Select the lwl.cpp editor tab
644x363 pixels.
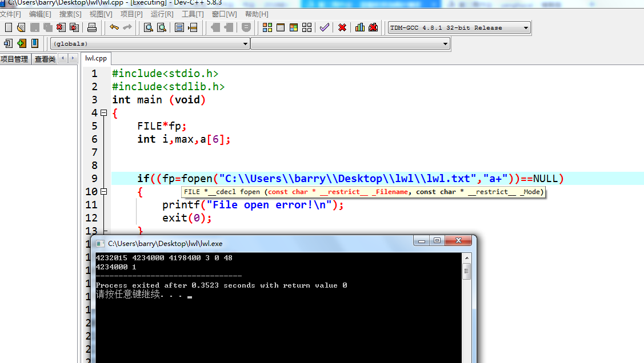[96, 58]
